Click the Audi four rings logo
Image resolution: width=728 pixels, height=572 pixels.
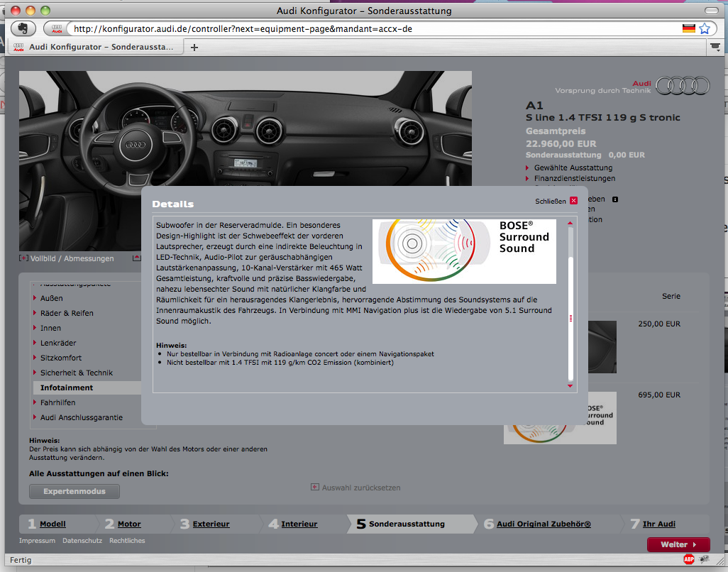683,85
